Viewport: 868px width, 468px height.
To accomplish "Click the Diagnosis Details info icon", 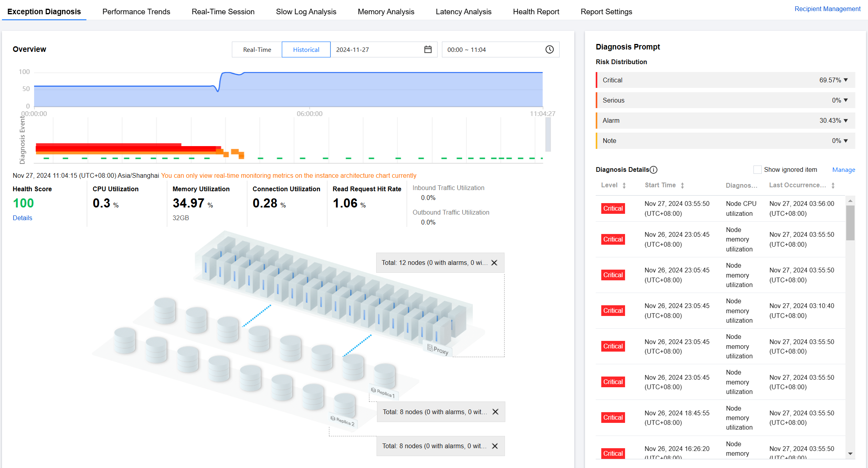I will (654, 170).
